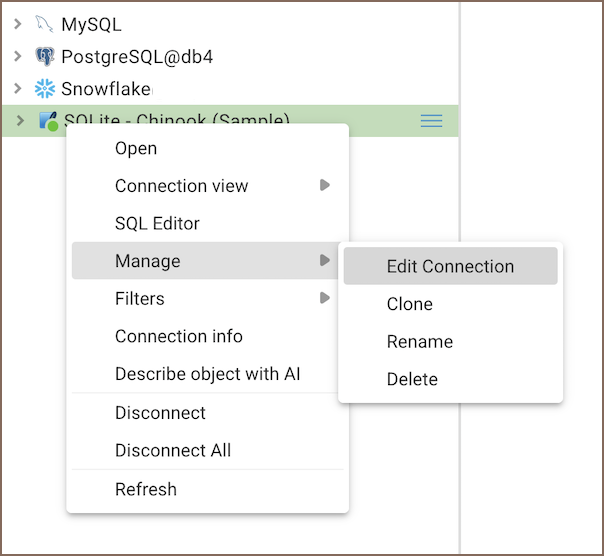This screenshot has width=604, height=556.
Task: Expand the PostgreSQL@db4 connection node
Action: [17, 56]
